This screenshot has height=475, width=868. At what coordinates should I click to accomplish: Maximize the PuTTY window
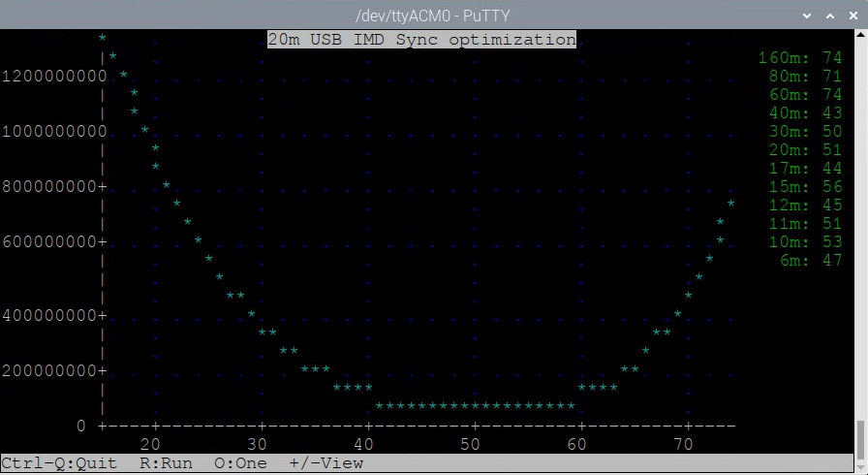click(829, 16)
